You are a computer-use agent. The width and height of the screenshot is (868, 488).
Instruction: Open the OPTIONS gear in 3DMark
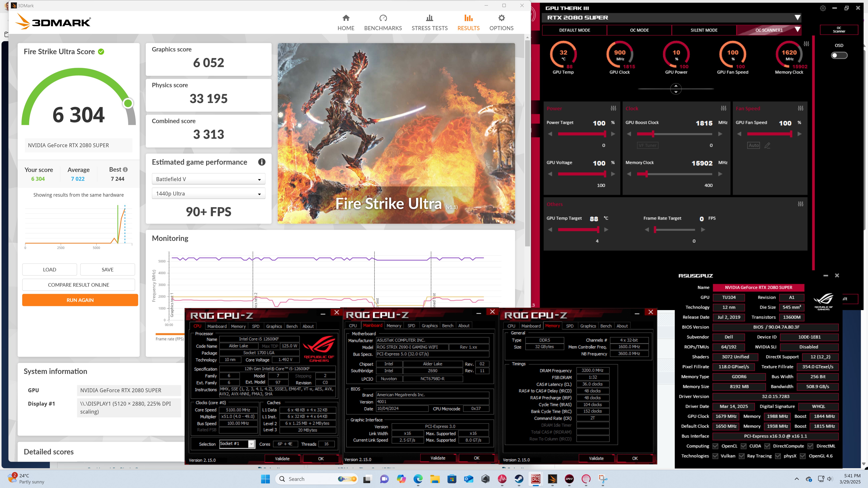pyautogui.click(x=501, y=18)
